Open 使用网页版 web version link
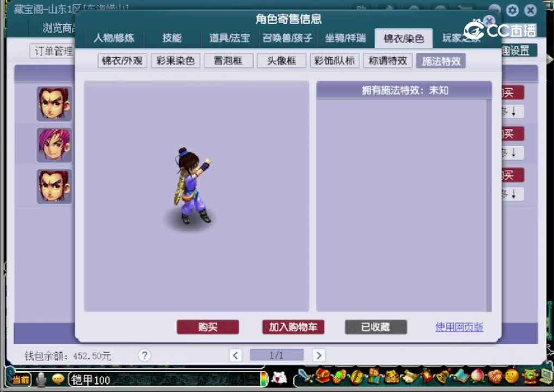This screenshot has width=554, height=392. (x=459, y=327)
